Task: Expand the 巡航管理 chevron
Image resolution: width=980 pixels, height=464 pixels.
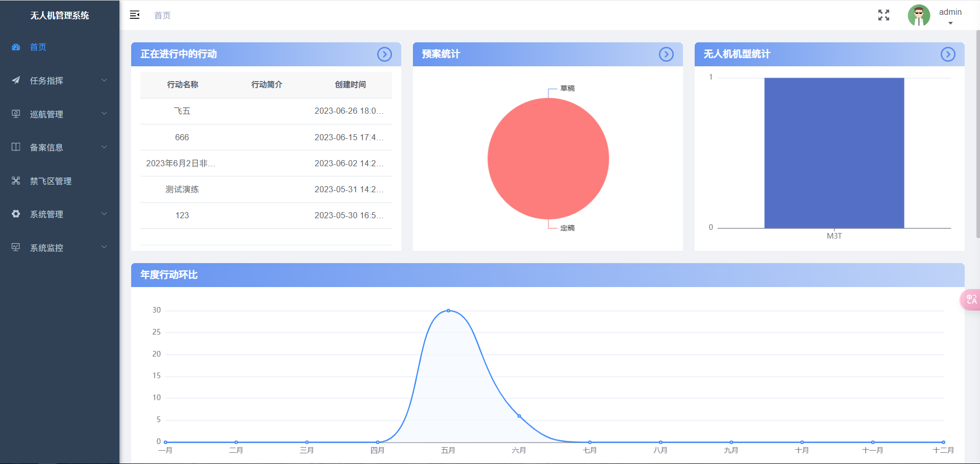Action: pyautogui.click(x=104, y=113)
